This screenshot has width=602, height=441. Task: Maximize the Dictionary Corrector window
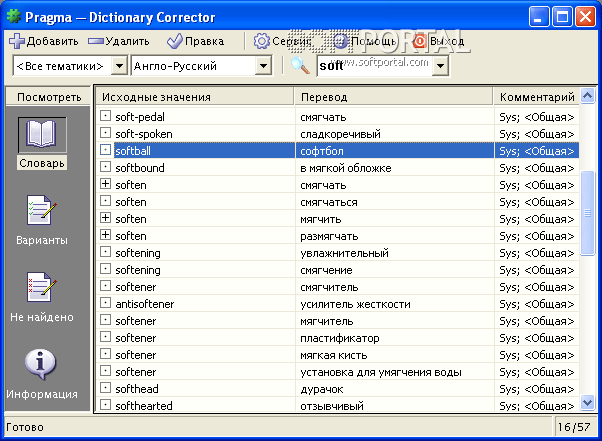click(562, 17)
